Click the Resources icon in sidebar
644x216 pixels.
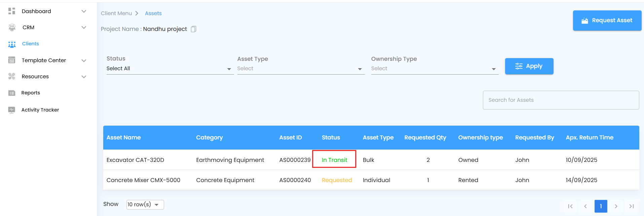[x=12, y=77]
